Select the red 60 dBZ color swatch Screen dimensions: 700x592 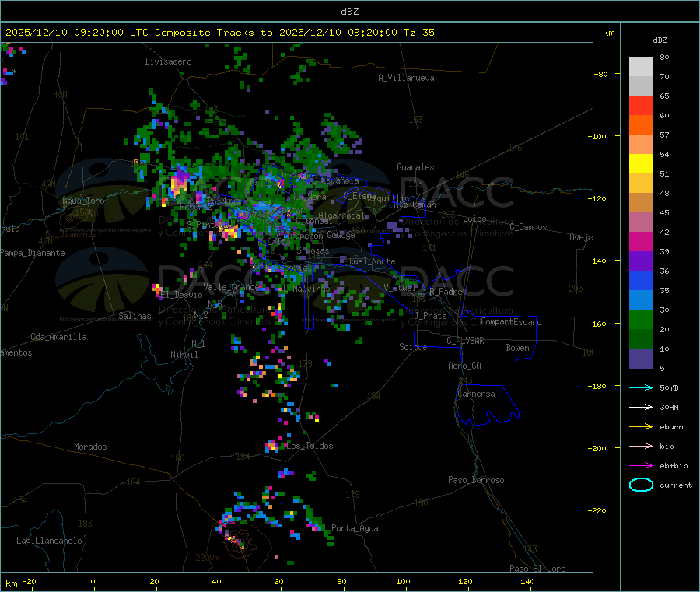[641, 105]
